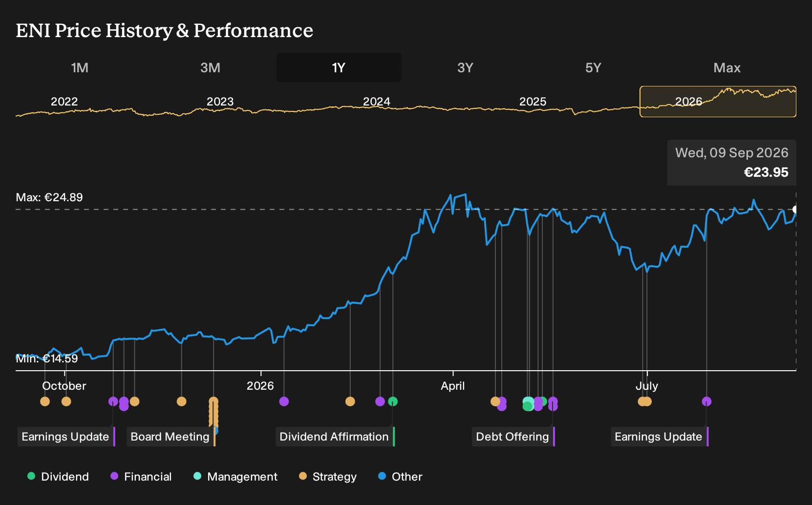Click the Min: €14.59 price label
Screen dimensions: 812x505
point(47,358)
